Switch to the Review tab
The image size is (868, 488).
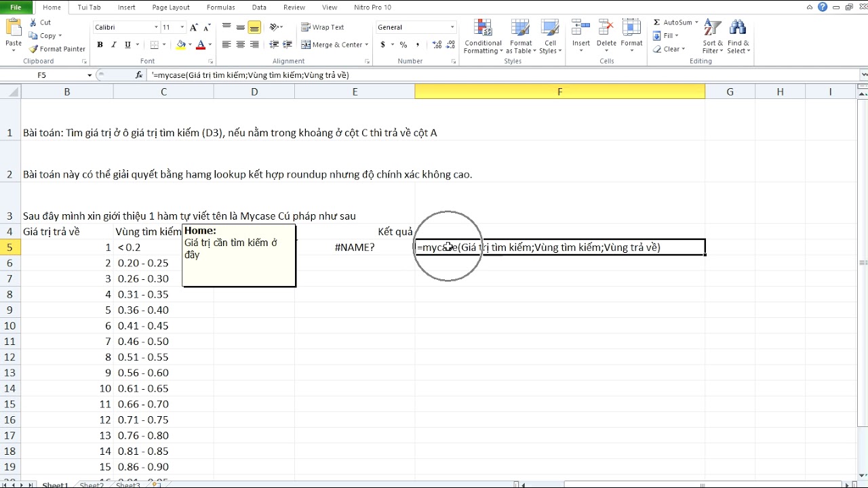pyautogui.click(x=294, y=7)
